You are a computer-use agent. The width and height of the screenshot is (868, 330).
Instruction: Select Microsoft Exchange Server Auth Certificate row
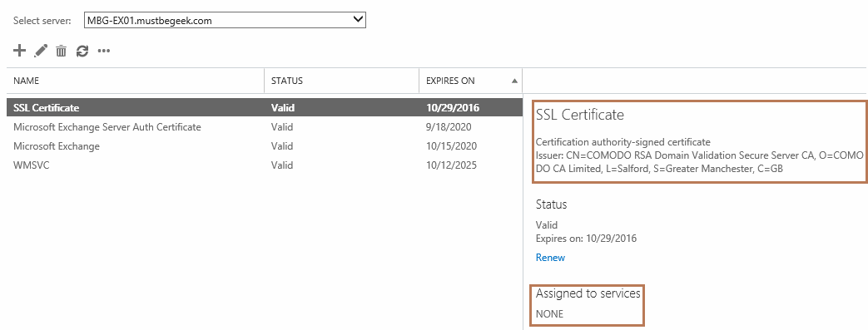point(265,127)
